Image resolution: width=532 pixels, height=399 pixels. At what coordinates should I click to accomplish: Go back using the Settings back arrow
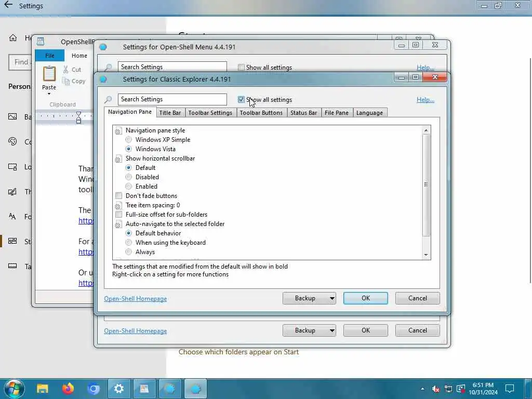point(8,5)
